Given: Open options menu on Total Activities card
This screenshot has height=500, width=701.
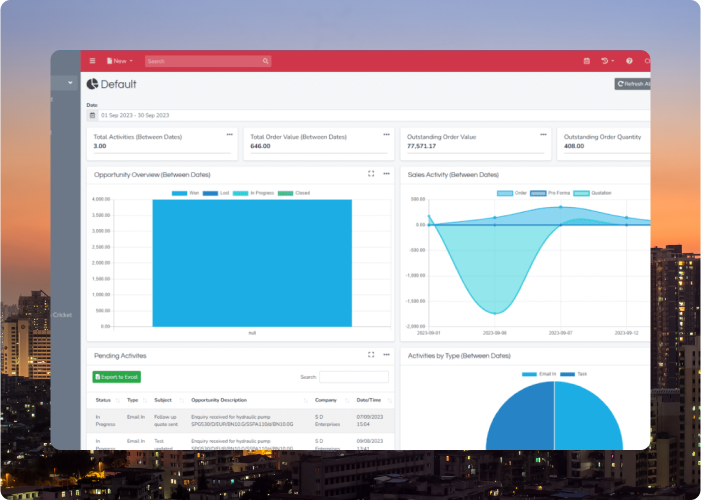Looking at the screenshot, I should 229,135.
